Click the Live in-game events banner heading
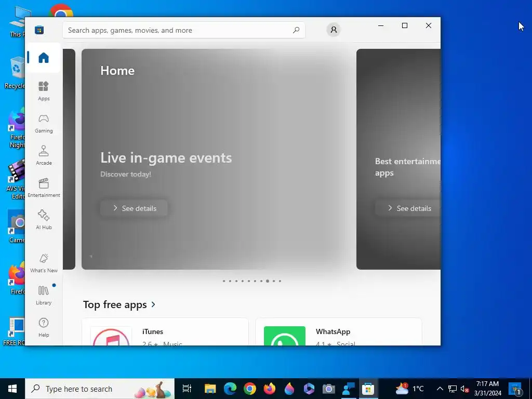Viewport: 532px width, 399px height. 166,158
